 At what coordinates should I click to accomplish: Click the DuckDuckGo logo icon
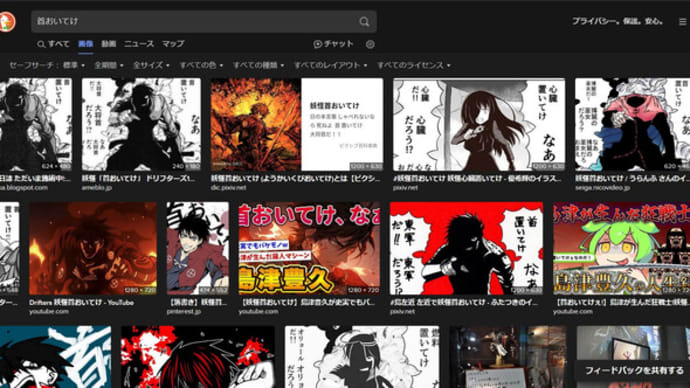(7, 22)
